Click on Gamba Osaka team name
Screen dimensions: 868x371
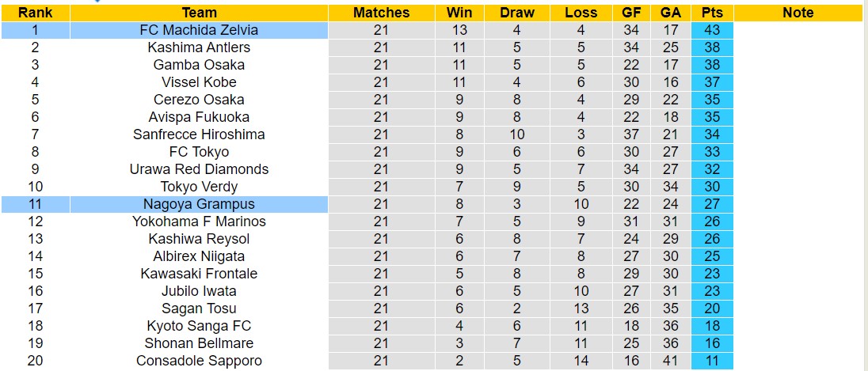(x=199, y=65)
